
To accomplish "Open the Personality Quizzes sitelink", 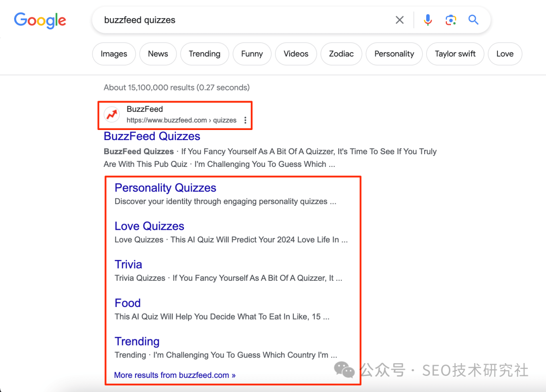I will click(x=165, y=188).
